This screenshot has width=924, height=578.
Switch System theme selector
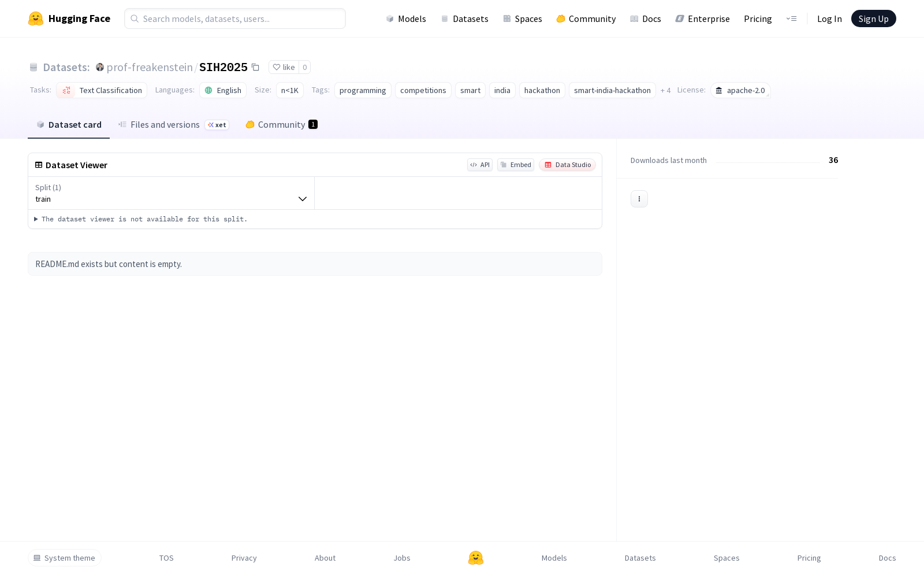click(65, 558)
